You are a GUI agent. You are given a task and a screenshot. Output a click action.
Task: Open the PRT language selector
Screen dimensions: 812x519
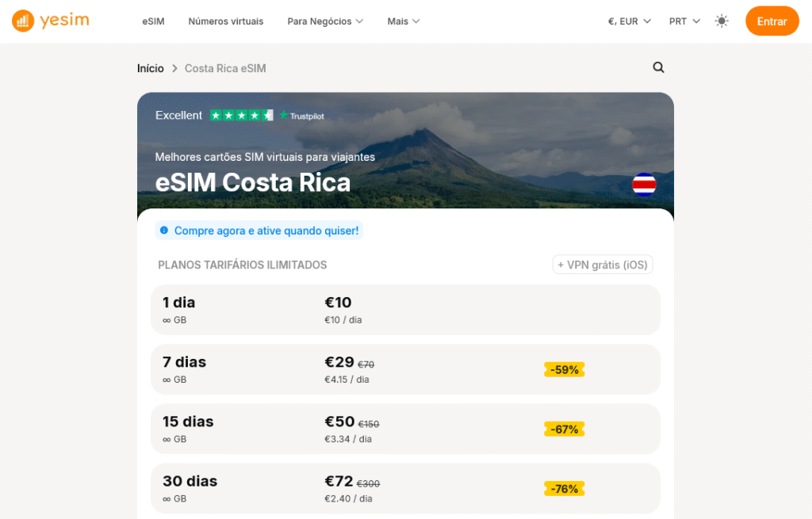tap(684, 21)
